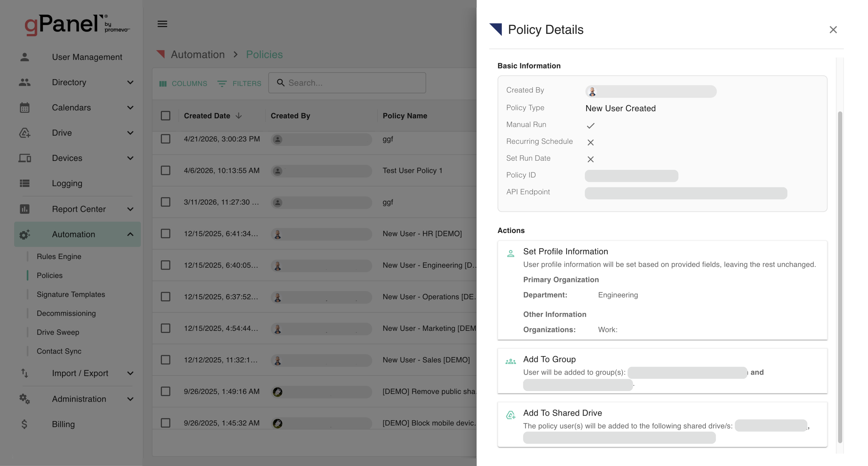
Task: Open Decommissioning submenu item
Action: pyautogui.click(x=66, y=313)
